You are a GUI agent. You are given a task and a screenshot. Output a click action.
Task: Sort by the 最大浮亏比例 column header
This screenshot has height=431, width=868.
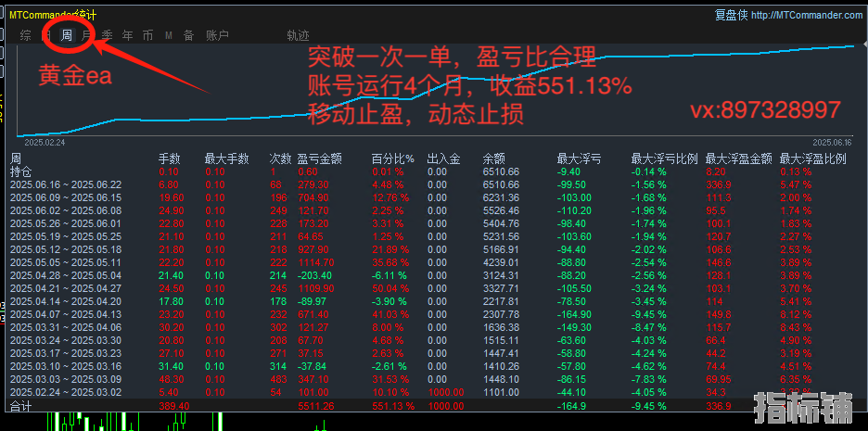[x=664, y=158]
